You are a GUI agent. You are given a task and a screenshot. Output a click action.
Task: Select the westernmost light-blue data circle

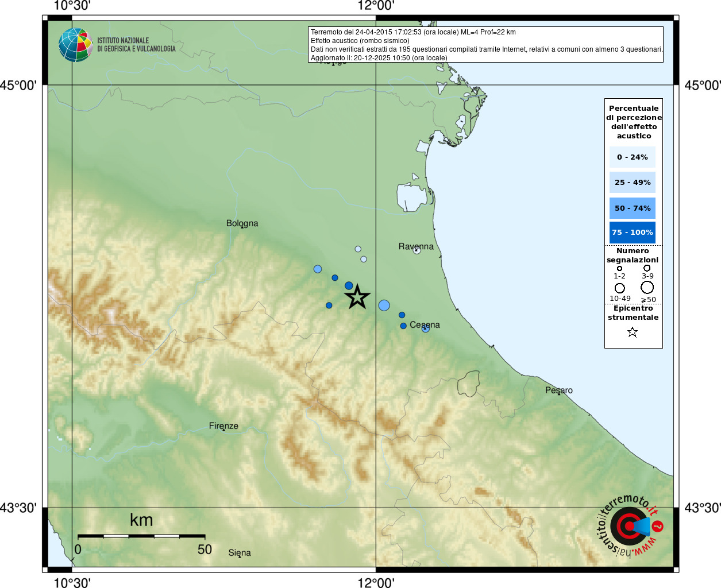coord(318,269)
